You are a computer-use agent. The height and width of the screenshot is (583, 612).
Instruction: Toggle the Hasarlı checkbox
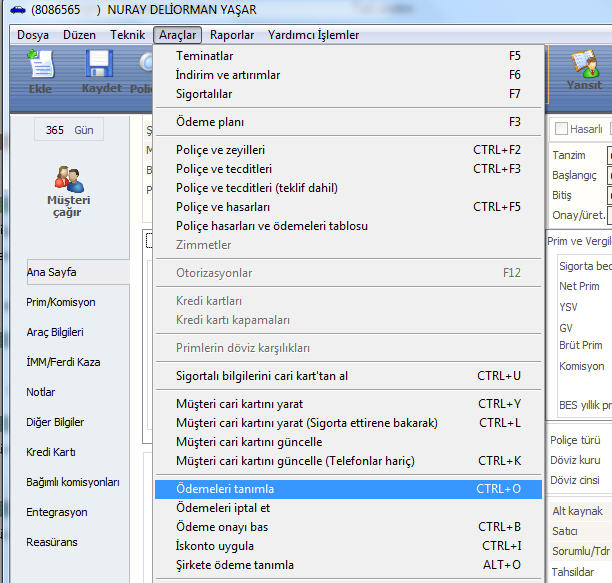(x=561, y=129)
